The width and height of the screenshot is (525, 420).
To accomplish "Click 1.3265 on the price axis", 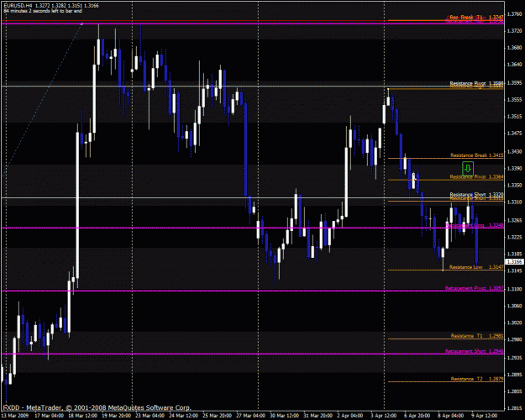I will [515, 220].
